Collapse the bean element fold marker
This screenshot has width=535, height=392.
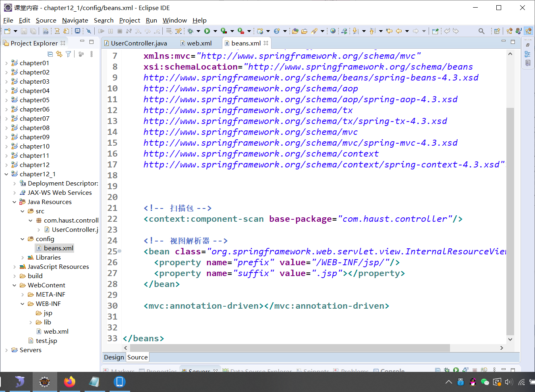tap(119, 251)
